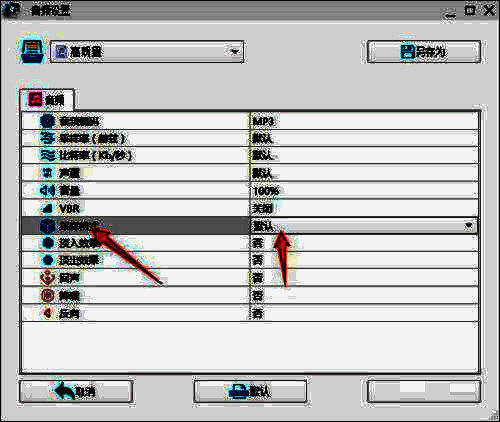Click the 另存为 (Save As) button
The image size is (500, 422).
[x=424, y=52]
